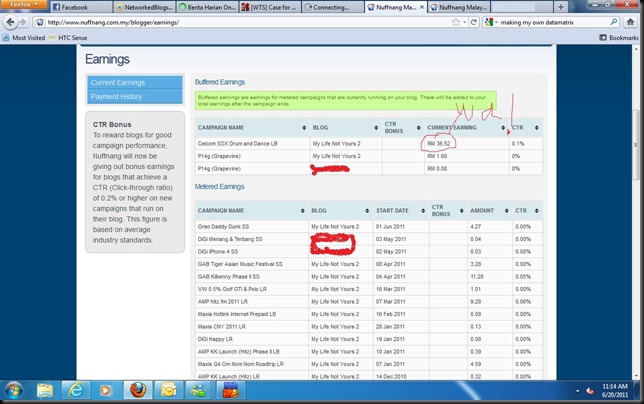Close the active Nuffnang tab
644x404 pixels.
[x=422, y=7]
